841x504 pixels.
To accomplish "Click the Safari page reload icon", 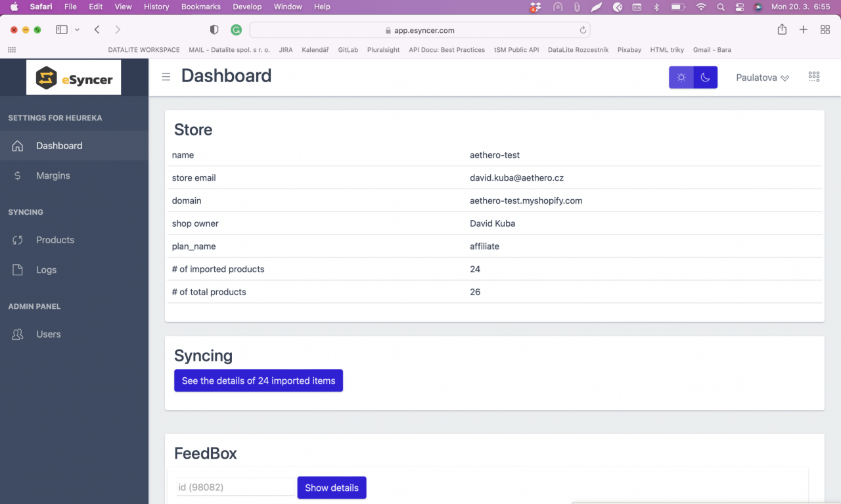I will (582, 30).
